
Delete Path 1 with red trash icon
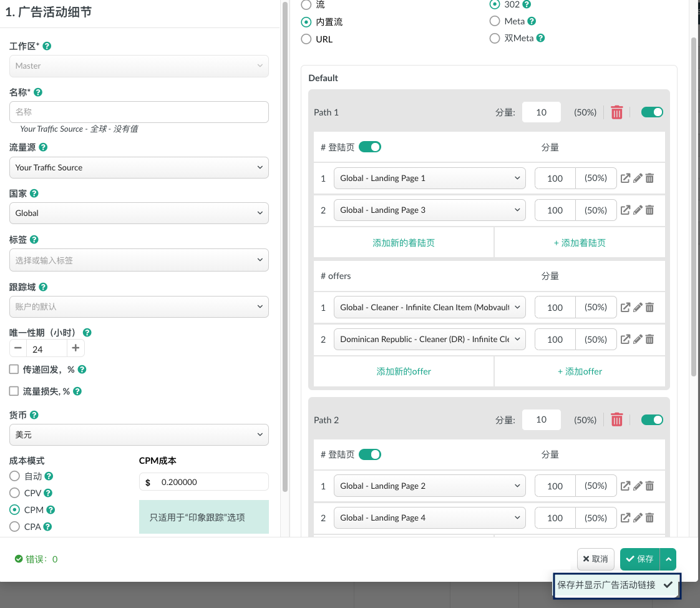point(616,112)
